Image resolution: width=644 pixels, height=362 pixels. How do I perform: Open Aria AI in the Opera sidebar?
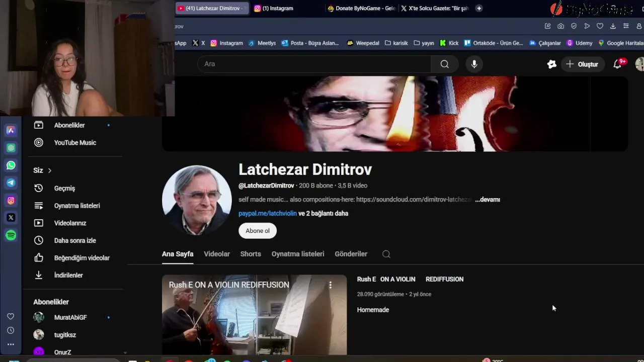11,130
